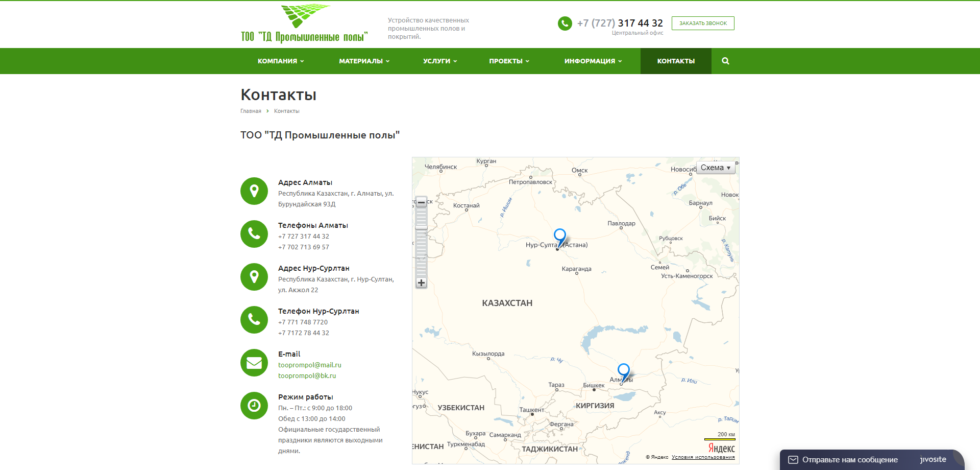This screenshot has height=470, width=980.
Task: Click the Заказать звонок button
Action: (x=703, y=23)
